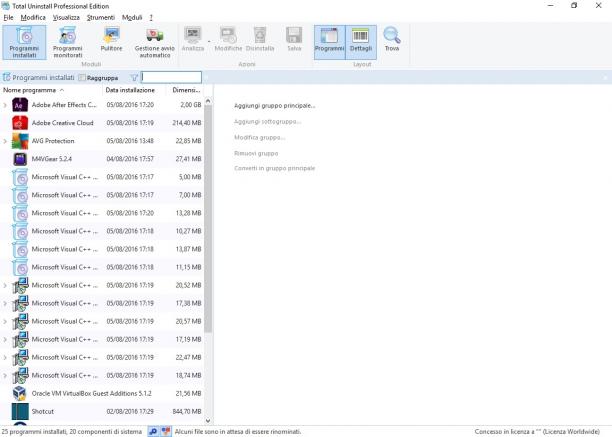Select M4VGear install date 04/08/2016 17:57
The height and width of the screenshot is (437, 612).
(x=130, y=159)
